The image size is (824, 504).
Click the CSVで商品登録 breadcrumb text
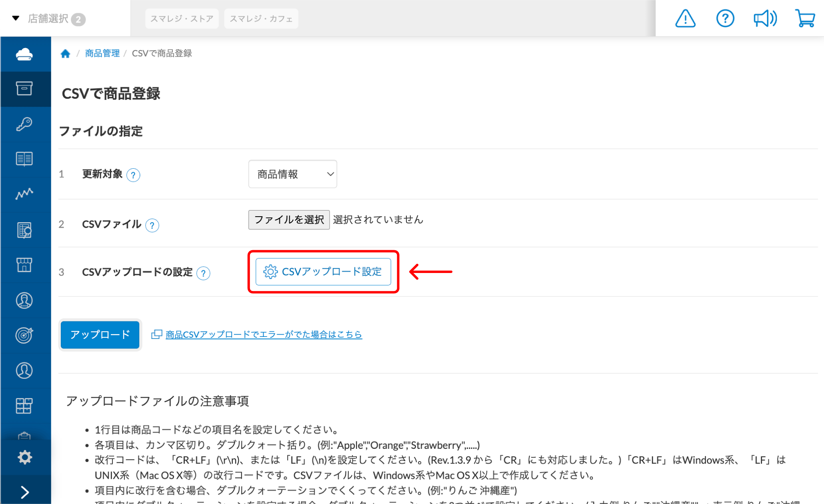coord(162,54)
